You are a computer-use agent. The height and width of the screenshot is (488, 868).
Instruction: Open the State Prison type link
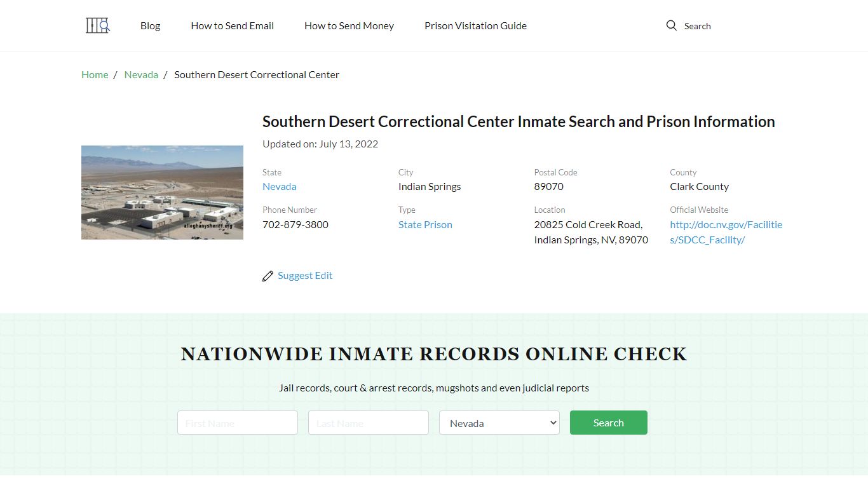tap(425, 224)
